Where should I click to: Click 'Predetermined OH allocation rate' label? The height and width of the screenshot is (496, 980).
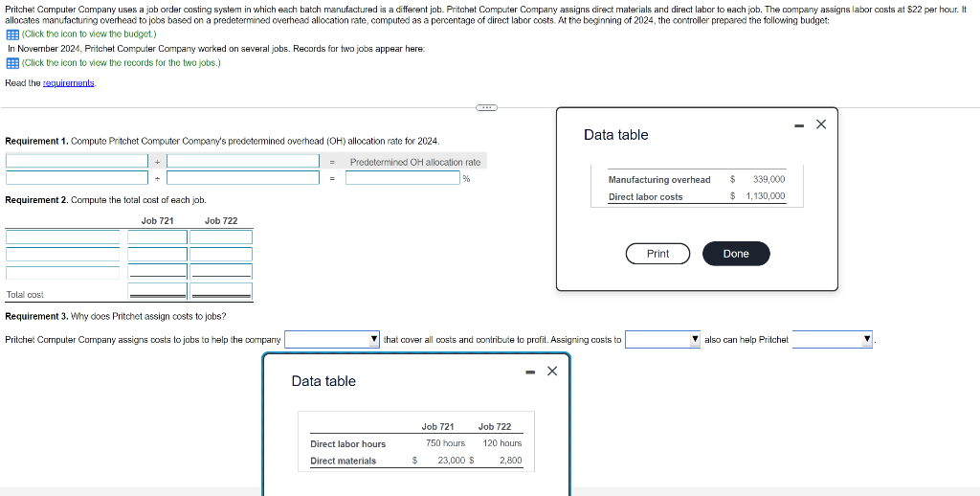coord(415,162)
